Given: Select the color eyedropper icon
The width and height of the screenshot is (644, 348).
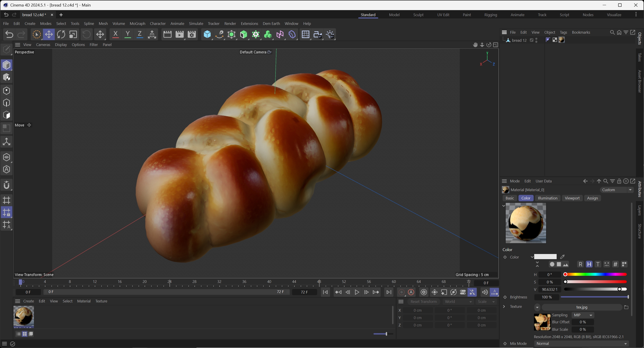Looking at the screenshot, I should coord(562,257).
